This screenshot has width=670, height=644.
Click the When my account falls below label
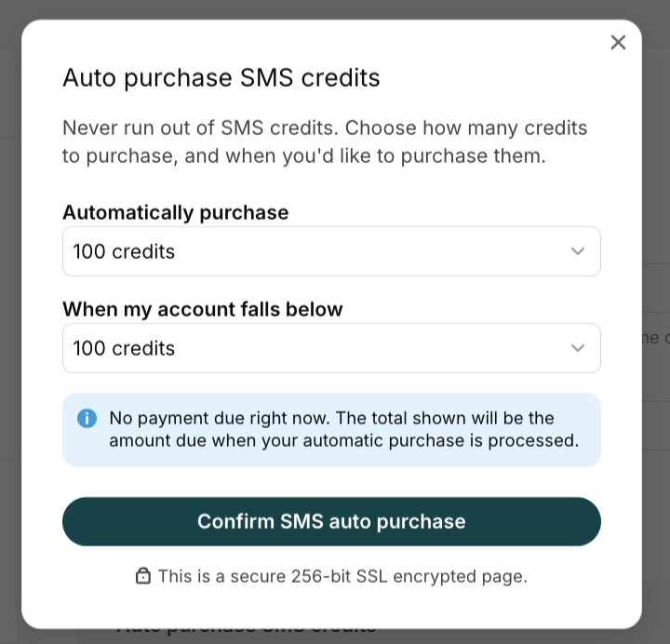(x=203, y=309)
